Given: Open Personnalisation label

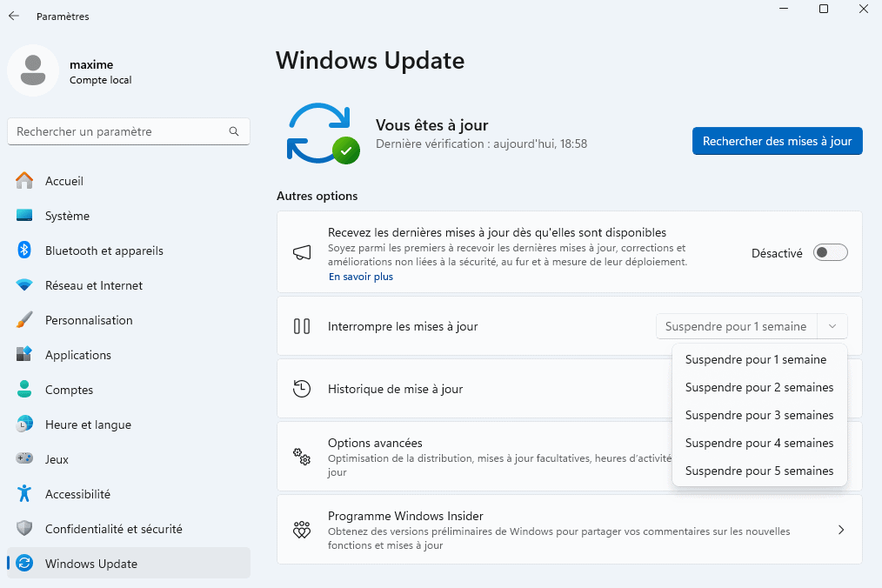Looking at the screenshot, I should tap(89, 320).
